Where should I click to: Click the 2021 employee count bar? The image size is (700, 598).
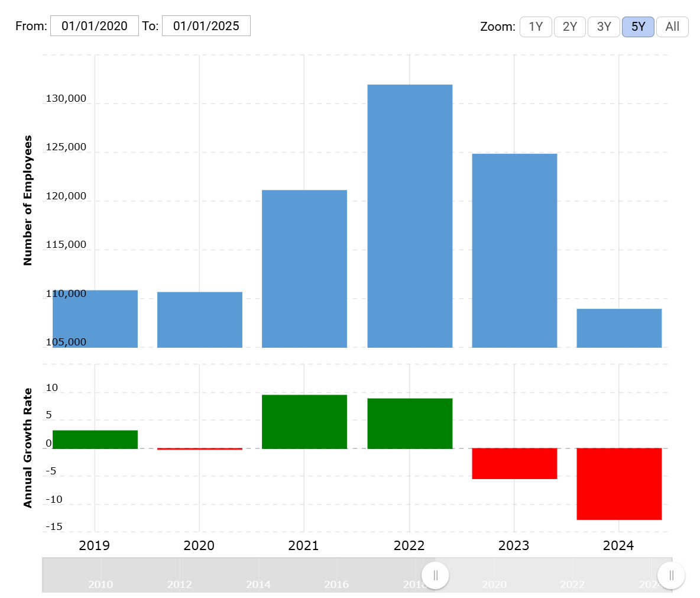click(x=304, y=269)
